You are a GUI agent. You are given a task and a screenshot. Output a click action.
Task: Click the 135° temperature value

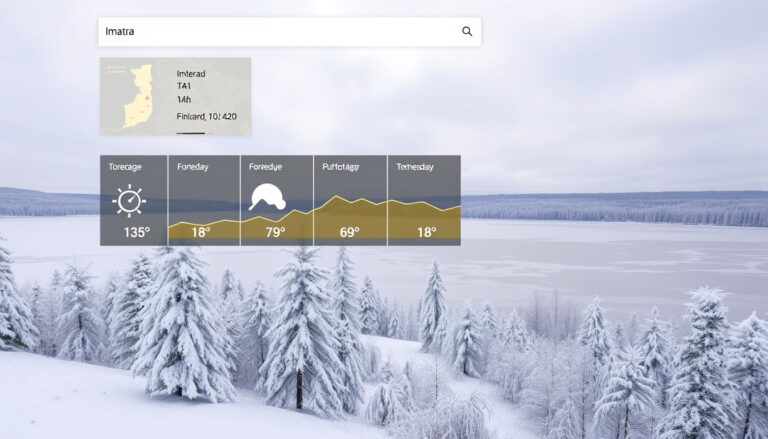[x=137, y=232]
